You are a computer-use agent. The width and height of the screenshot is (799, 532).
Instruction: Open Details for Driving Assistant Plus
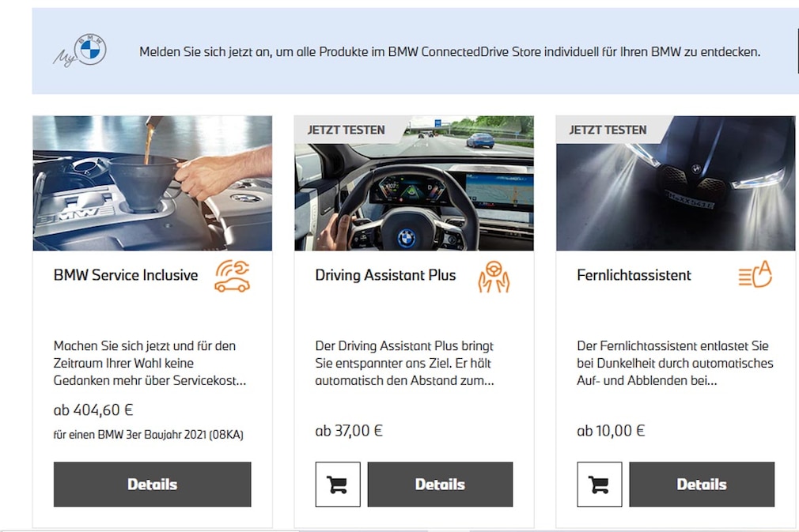(441, 484)
